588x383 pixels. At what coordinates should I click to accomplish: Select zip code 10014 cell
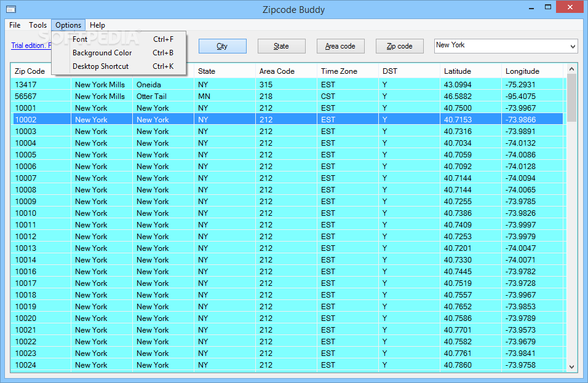[42, 259]
